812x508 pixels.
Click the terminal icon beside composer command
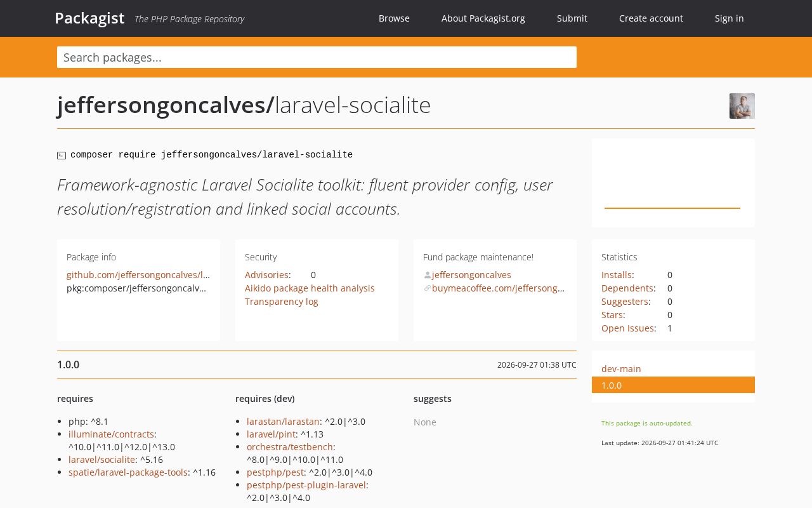[x=62, y=156]
